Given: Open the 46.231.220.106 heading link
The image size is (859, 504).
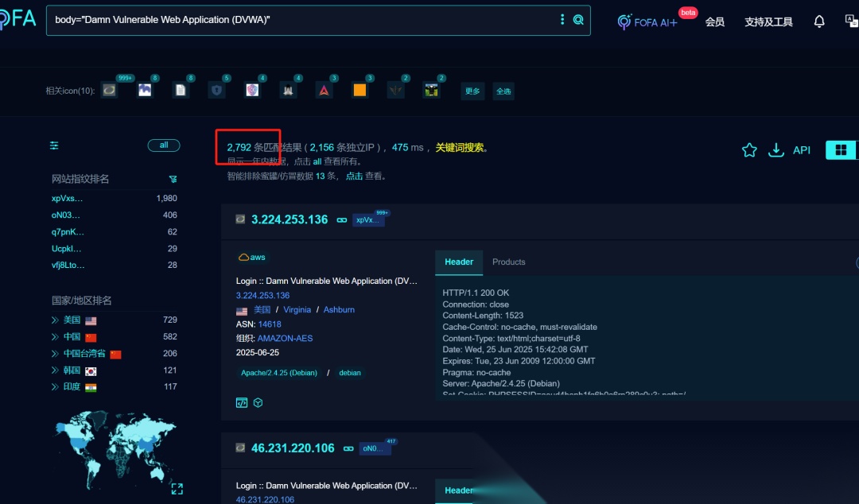Looking at the screenshot, I should point(293,448).
